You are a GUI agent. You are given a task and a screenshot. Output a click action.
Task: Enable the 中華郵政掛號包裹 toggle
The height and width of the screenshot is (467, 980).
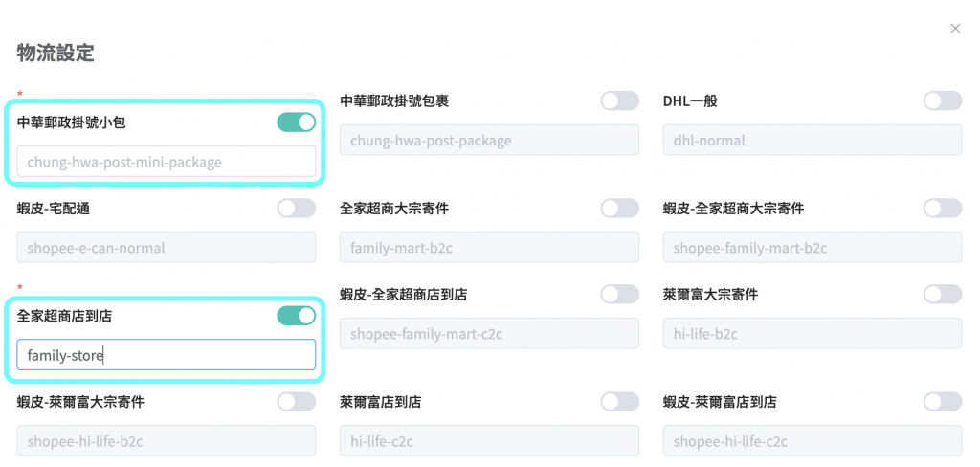pos(619,100)
